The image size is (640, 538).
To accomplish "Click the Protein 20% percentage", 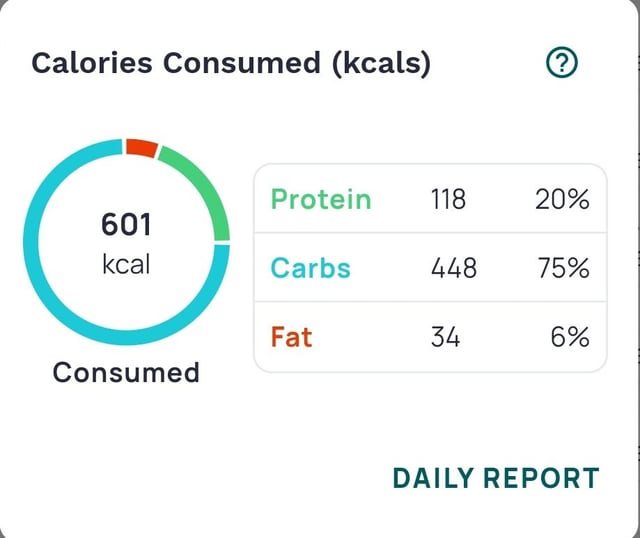I will [x=562, y=199].
